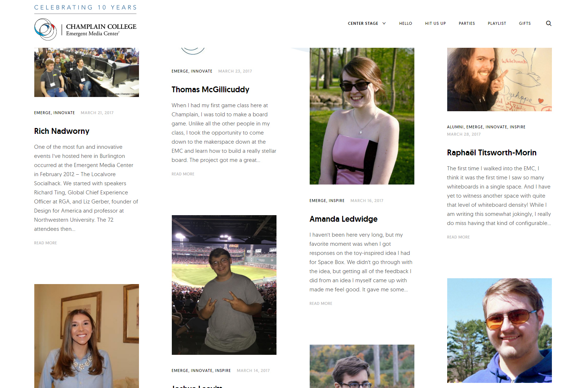The width and height of the screenshot is (588, 388).
Task: Read more of Amanda Ledwidge's post
Action: tap(321, 303)
